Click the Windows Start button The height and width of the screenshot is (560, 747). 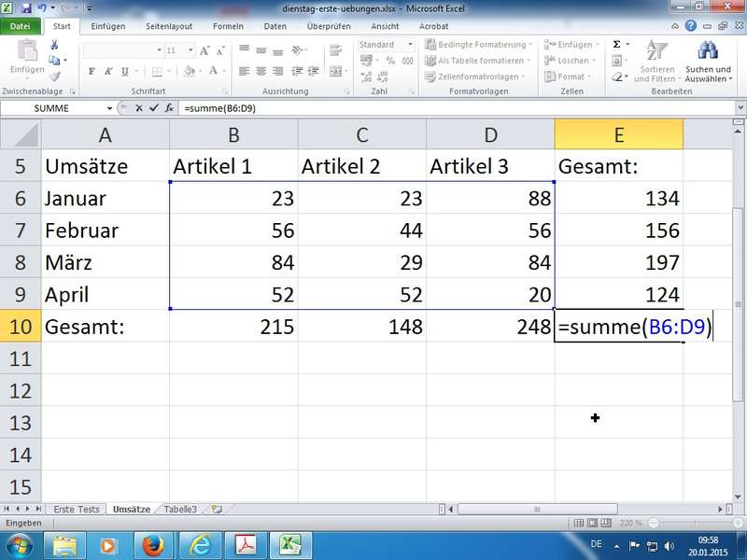pos(19,544)
